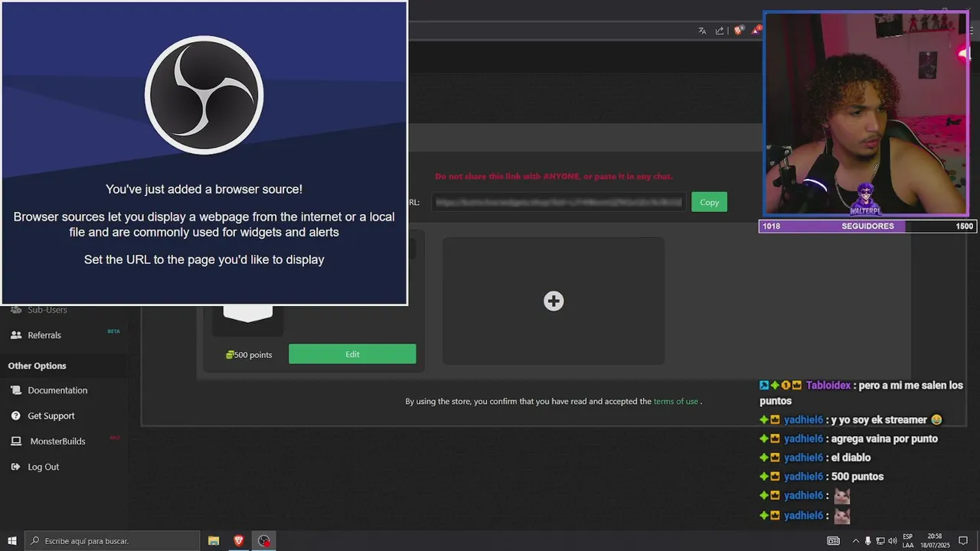Image resolution: width=980 pixels, height=551 pixels.
Task: Click the 'Other Options' sidebar heading
Action: point(37,366)
